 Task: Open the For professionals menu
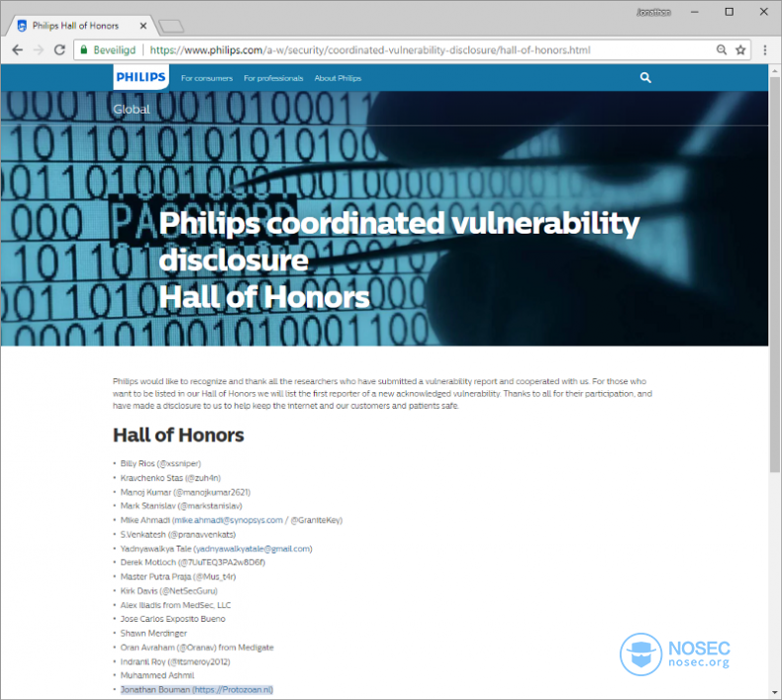point(273,78)
